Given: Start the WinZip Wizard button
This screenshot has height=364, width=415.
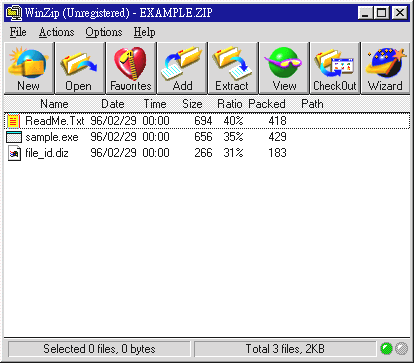Looking at the screenshot, I should tap(386, 68).
